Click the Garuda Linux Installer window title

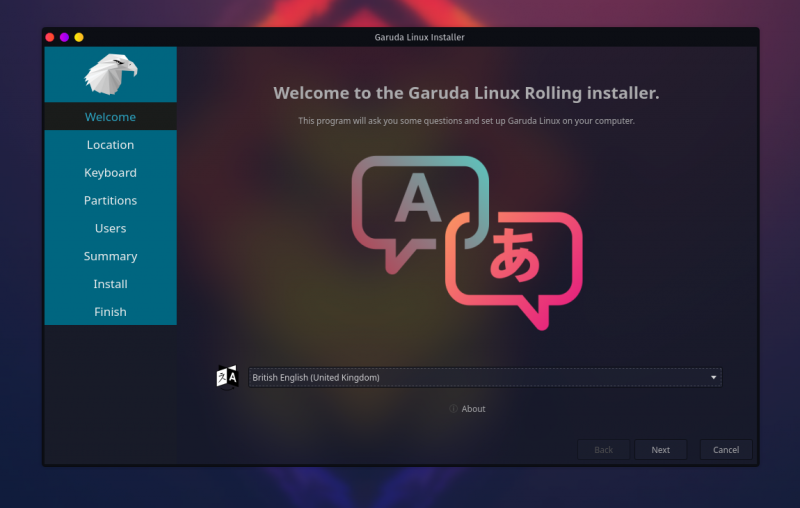[419, 37]
